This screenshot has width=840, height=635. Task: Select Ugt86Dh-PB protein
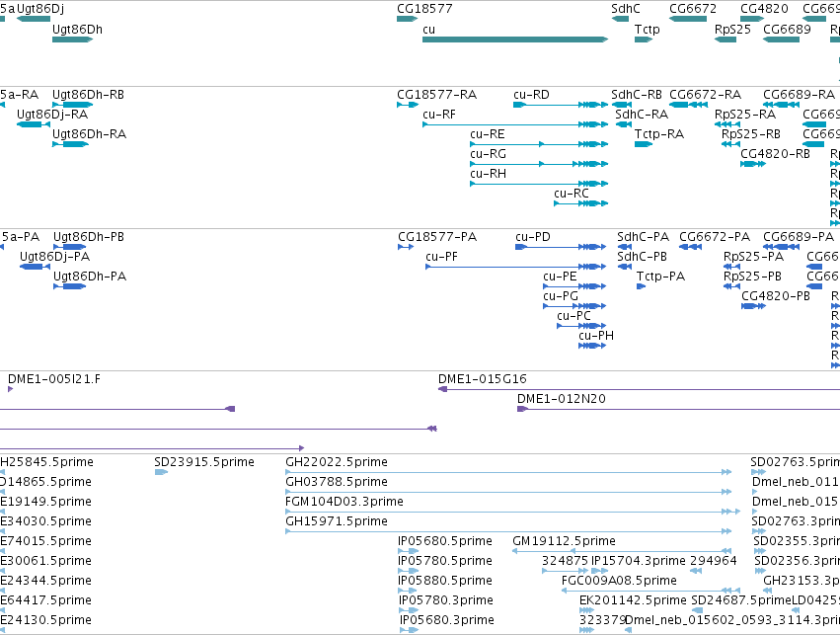[x=70, y=247]
